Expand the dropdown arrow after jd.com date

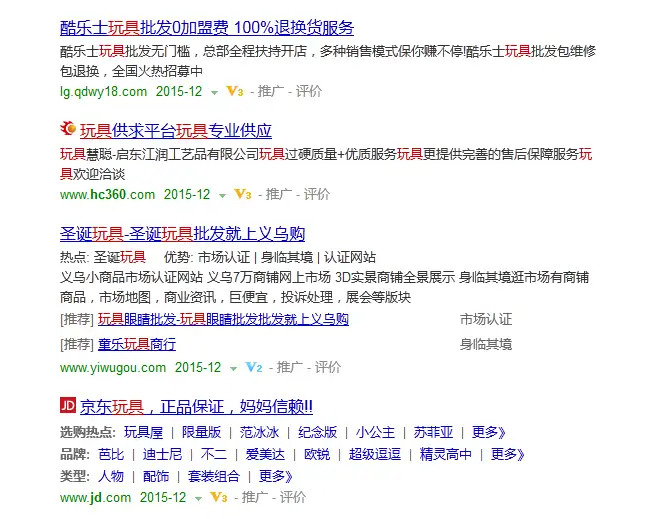coord(198,499)
